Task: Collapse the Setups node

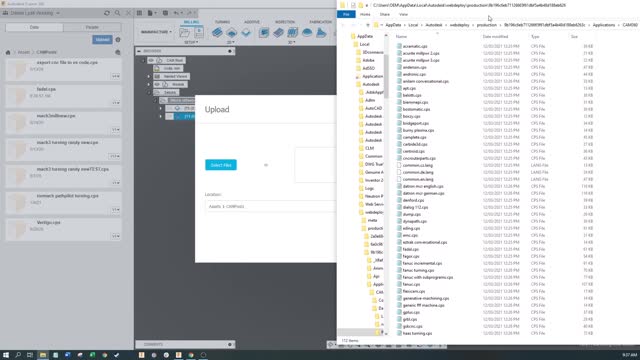Action: [149, 92]
